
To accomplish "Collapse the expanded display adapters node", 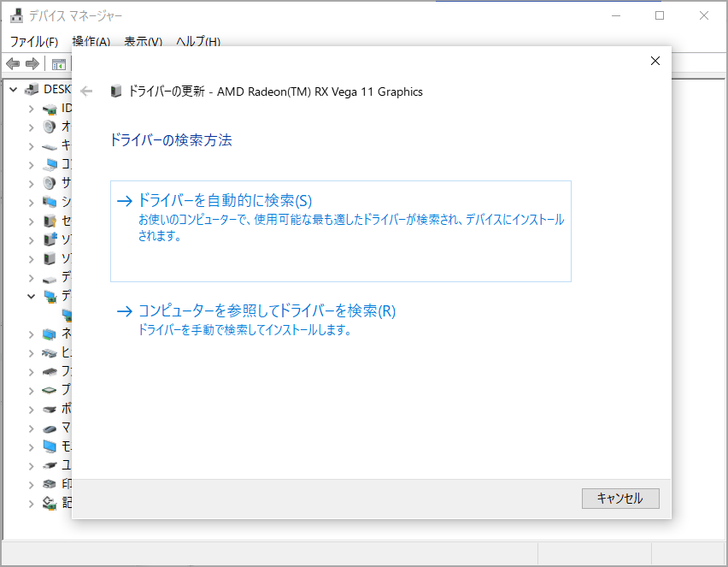I will point(29,295).
